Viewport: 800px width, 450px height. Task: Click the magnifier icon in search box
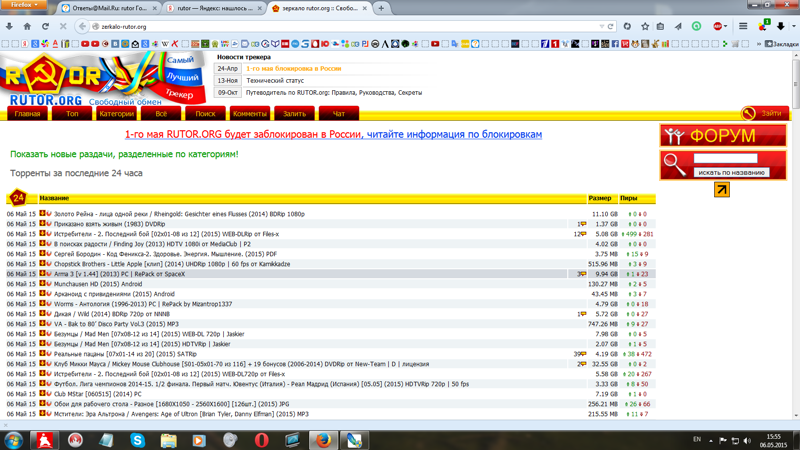coord(674,164)
